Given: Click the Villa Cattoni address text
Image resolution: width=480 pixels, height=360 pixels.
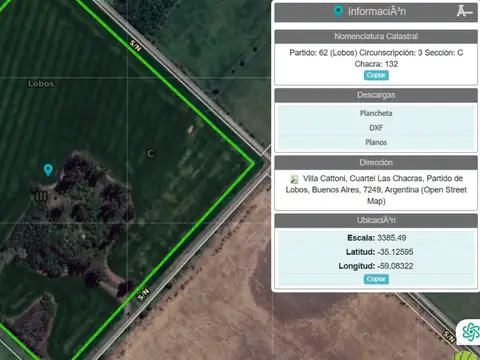Looking at the screenshot, I should [x=376, y=190].
